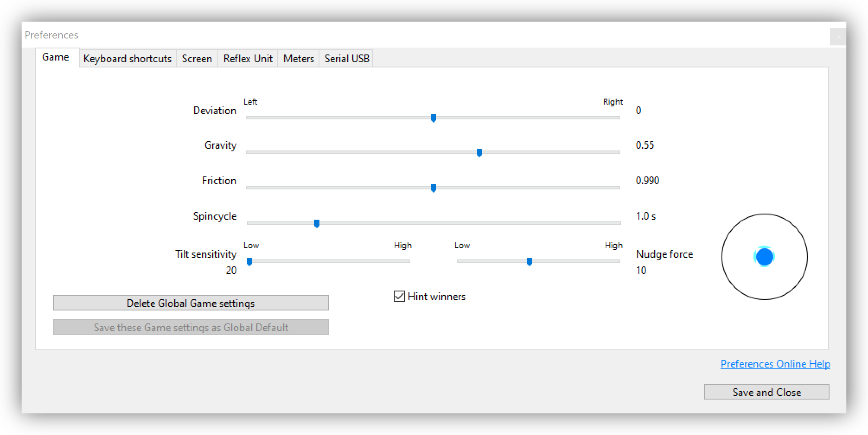Click the Deviation slider handle
The height and width of the screenshot is (435, 868).
click(434, 118)
